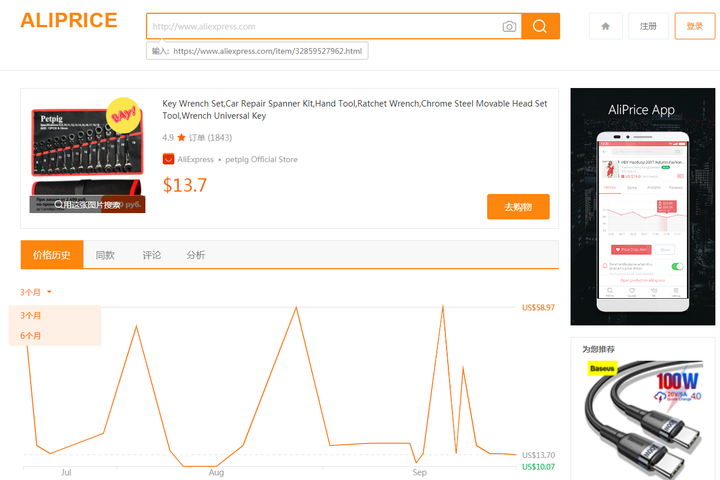
Task: Click the 注册 register button
Action: pos(648,26)
